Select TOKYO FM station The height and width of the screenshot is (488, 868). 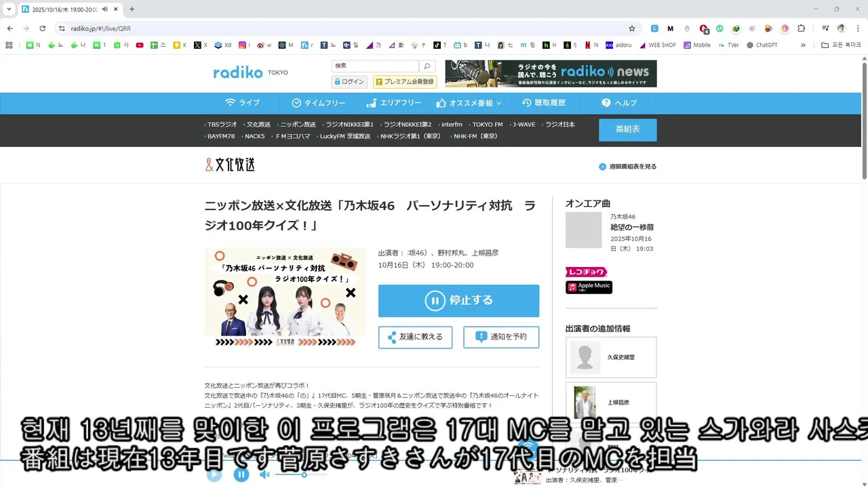(x=487, y=125)
